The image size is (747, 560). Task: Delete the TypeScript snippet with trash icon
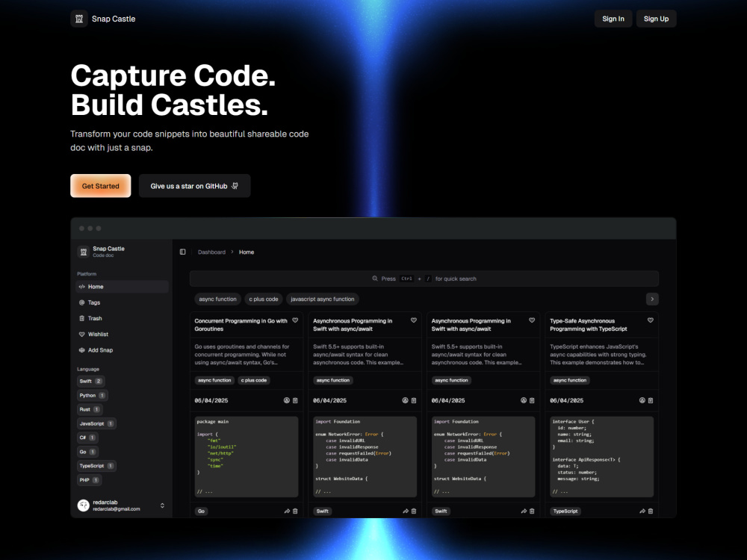click(651, 511)
